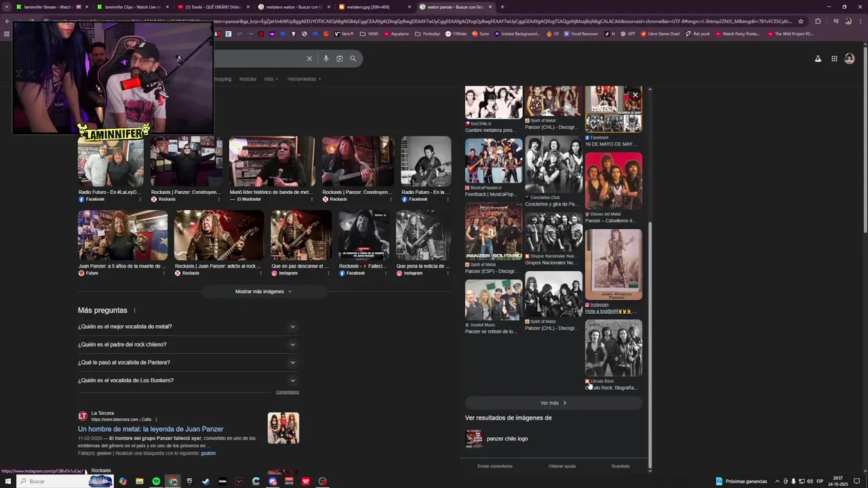Open Steam from the taskbar
Screen dimensions: 868x488
206,481
